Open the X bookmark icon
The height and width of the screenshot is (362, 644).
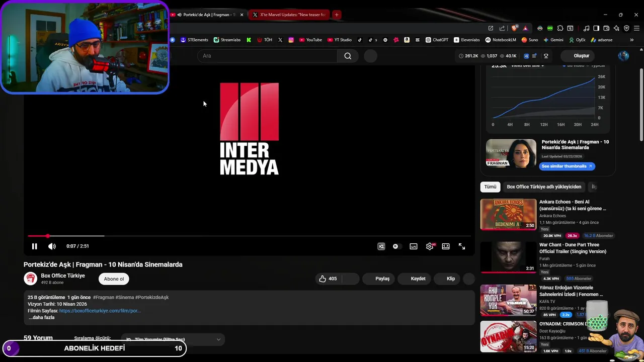(280, 40)
